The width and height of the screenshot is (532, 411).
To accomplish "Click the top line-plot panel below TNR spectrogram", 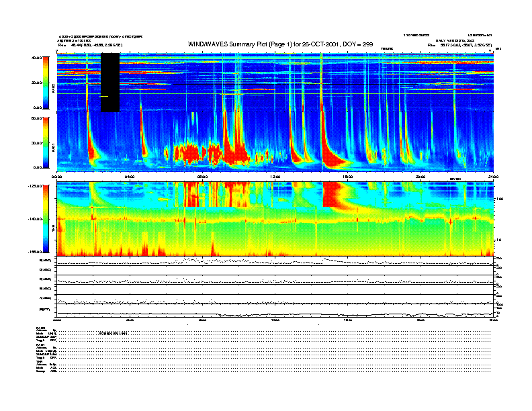I will coord(275,261).
